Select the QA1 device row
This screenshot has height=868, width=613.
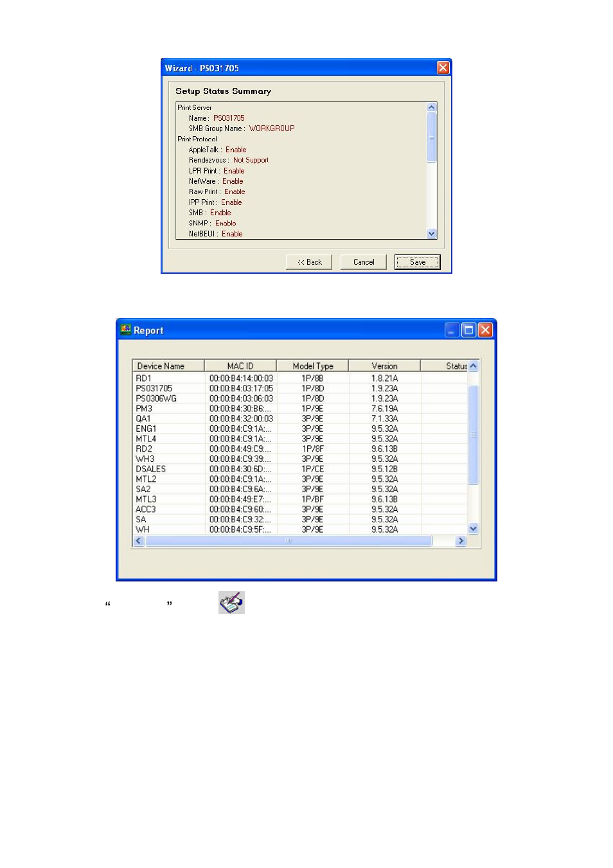pyautogui.click(x=299, y=418)
